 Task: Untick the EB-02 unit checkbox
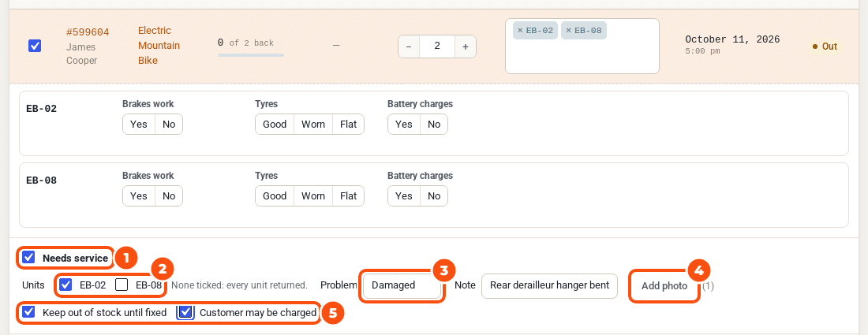pos(65,285)
